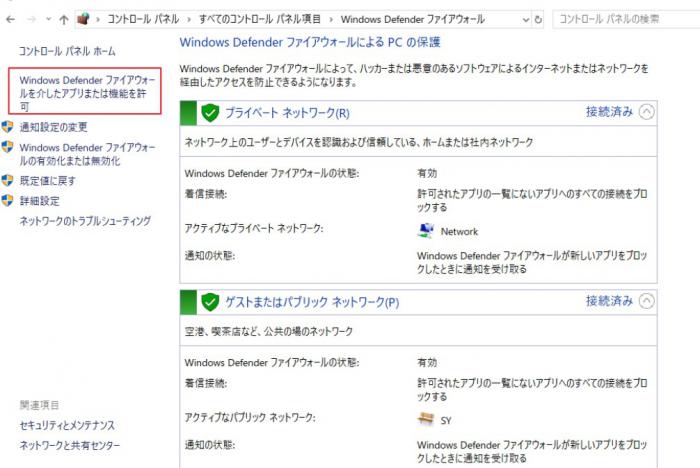700x468 pixels.
Task: Open セキュリティとメンテナンス link
Action: [x=67, y=425]
